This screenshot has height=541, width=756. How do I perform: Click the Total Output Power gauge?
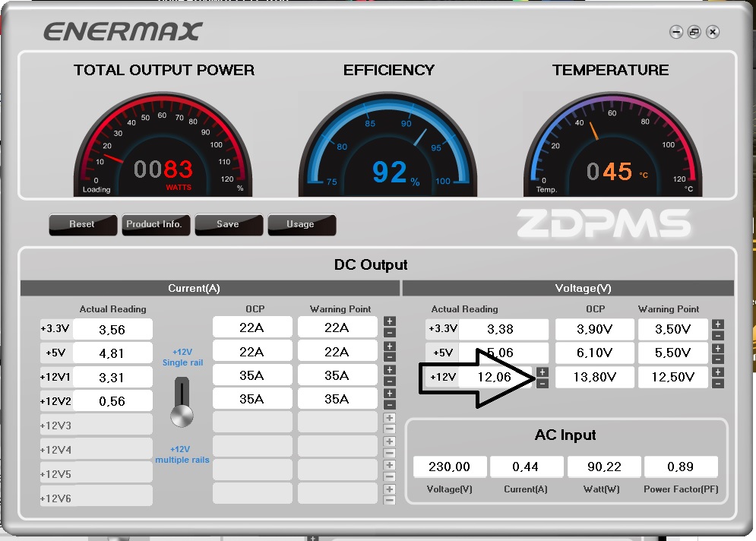pos(163,144)
